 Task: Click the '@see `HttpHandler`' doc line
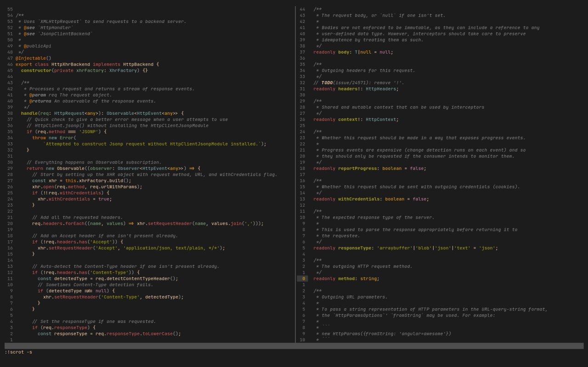coord(49,28)
